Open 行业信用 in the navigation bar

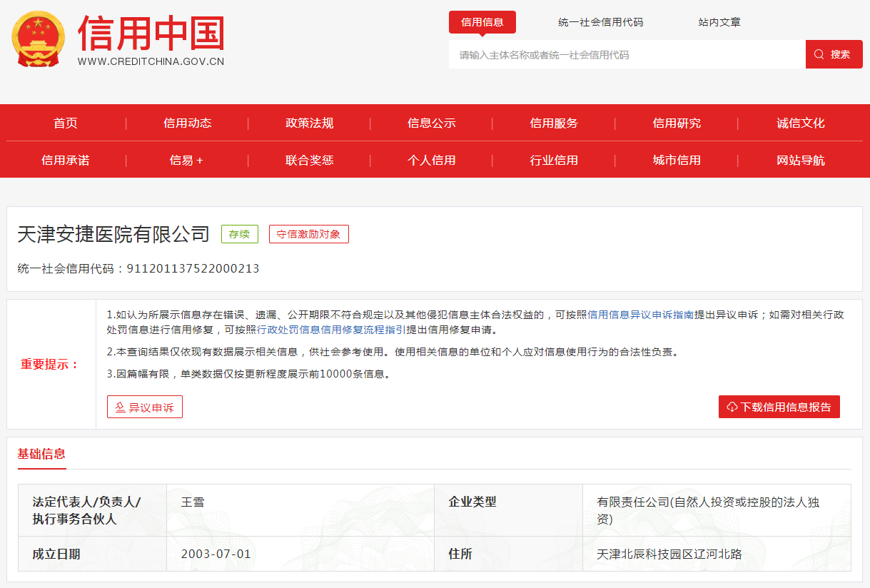[554, 160]
